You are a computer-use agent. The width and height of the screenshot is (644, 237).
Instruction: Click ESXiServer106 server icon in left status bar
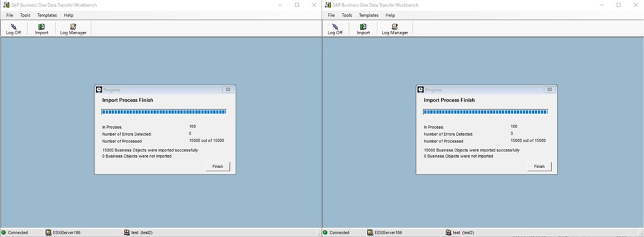pos(48,232)
